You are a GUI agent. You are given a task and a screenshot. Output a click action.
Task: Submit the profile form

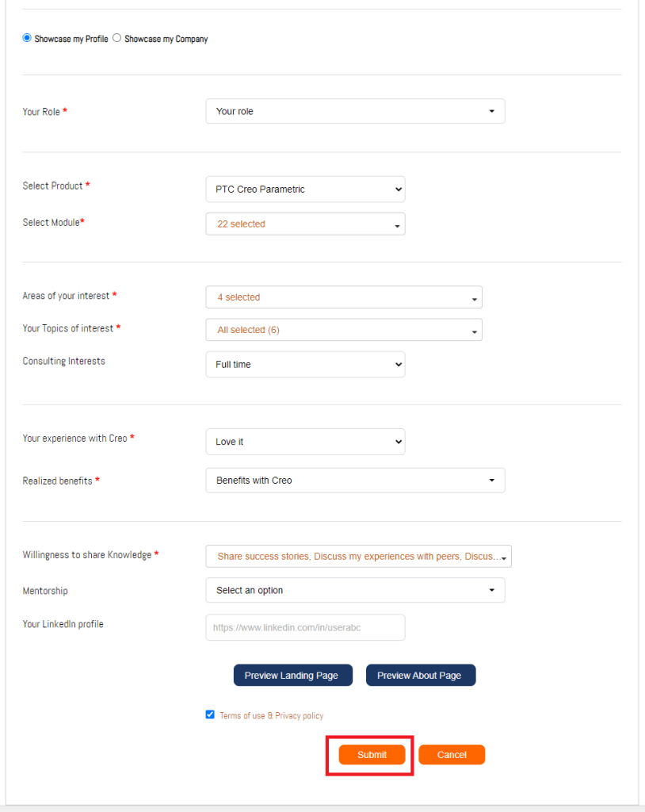pos(372,755)
